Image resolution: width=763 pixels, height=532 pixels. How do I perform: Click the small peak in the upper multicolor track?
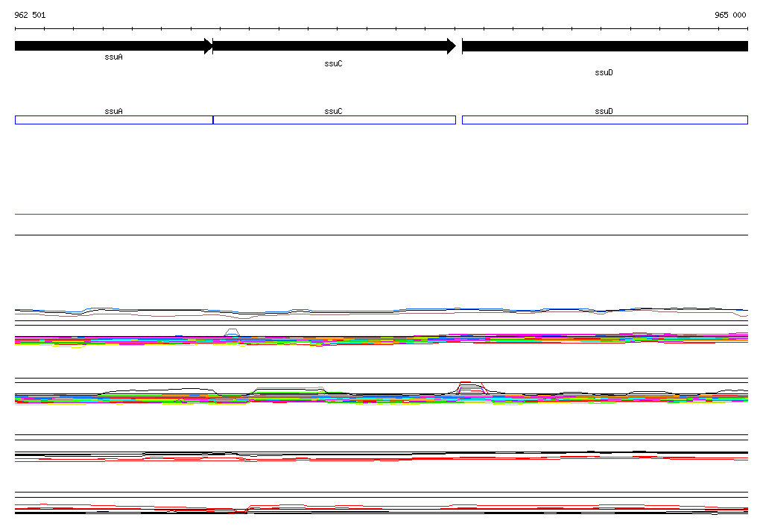click(x=232, y=332)
